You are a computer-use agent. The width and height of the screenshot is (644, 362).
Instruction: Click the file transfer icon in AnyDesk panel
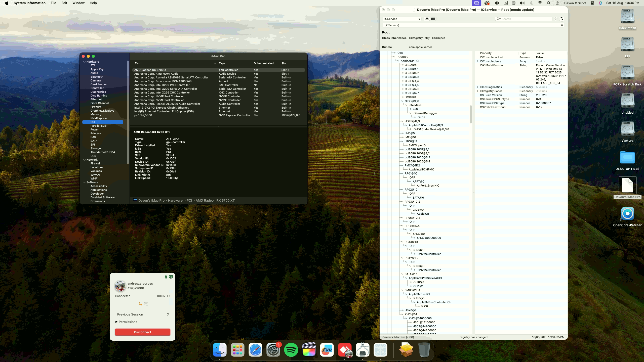coord(139,304)
